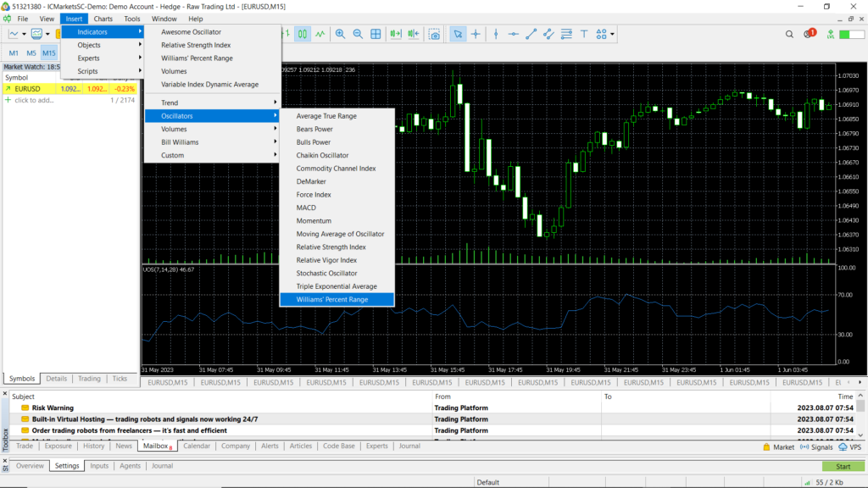This screenshot has height=488, width=868.
Task: Switch chart to candlestick display
Action: click(301, 34)
